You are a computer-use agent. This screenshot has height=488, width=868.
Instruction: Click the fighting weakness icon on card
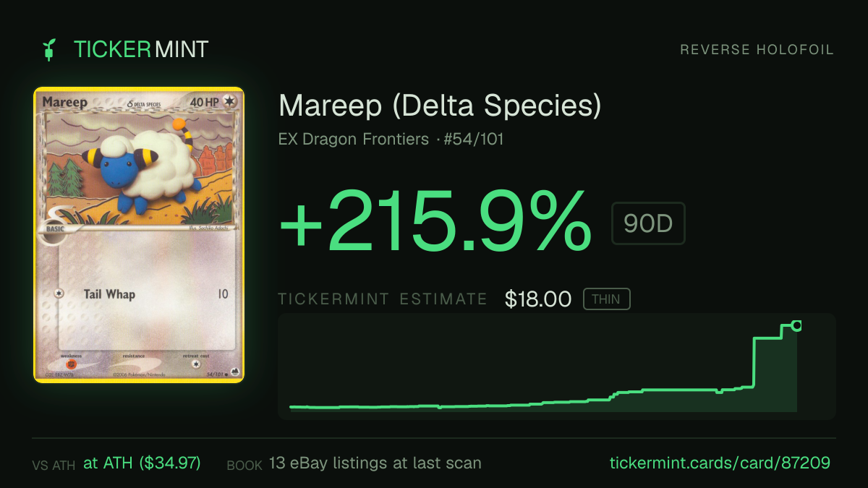pyautogui.click(x=72, y=364)
